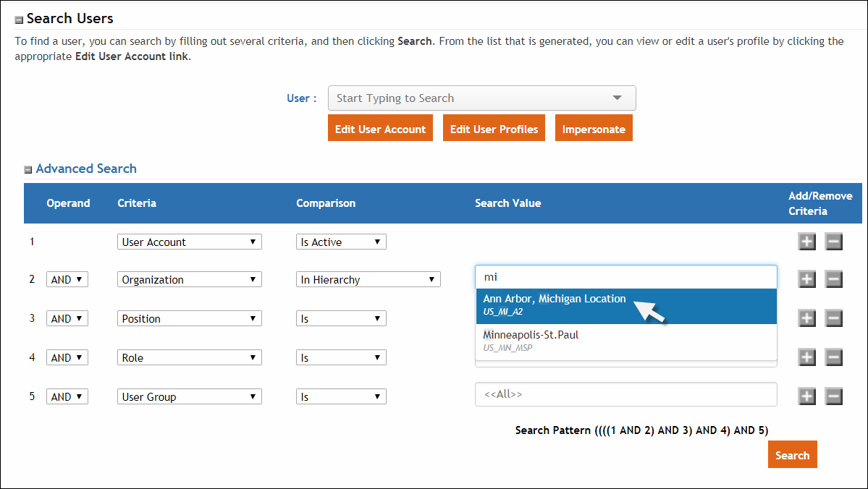
Task: Open the User search dropdown
Action: click(617, 98)
